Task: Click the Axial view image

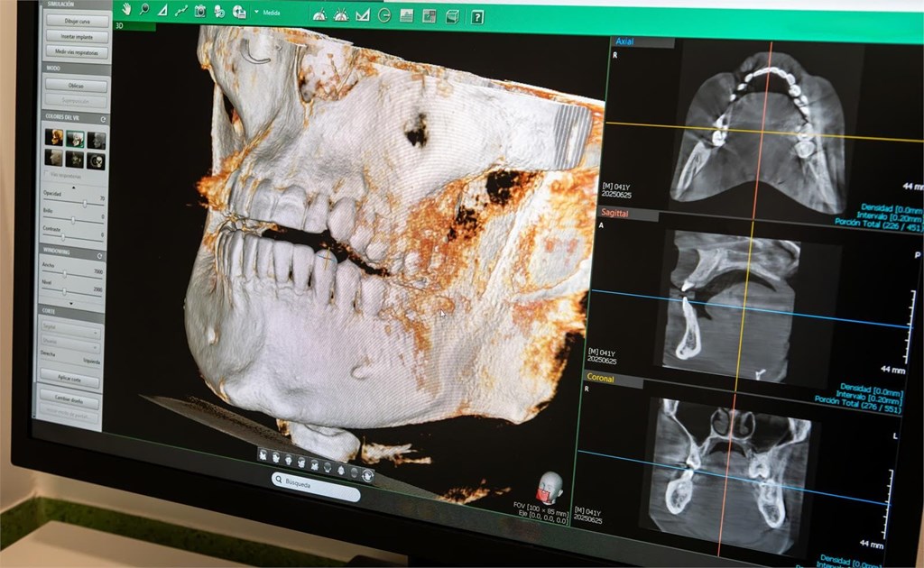Action: pos(759,133)
